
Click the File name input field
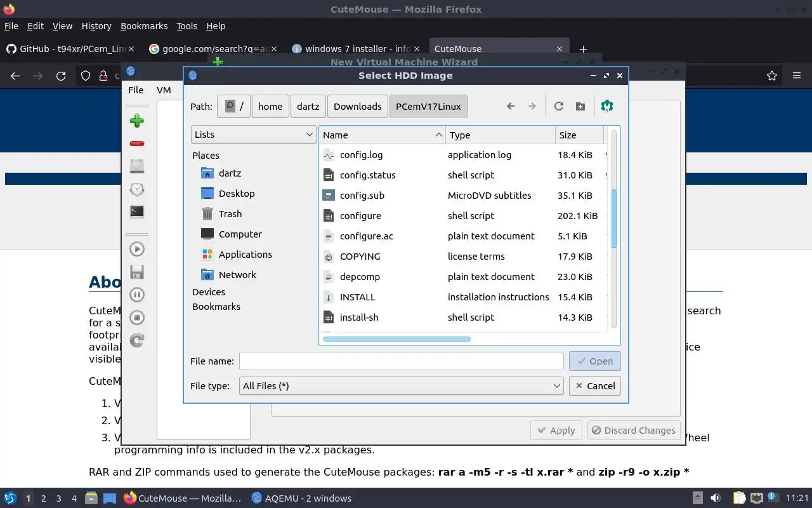pos(402,361)
